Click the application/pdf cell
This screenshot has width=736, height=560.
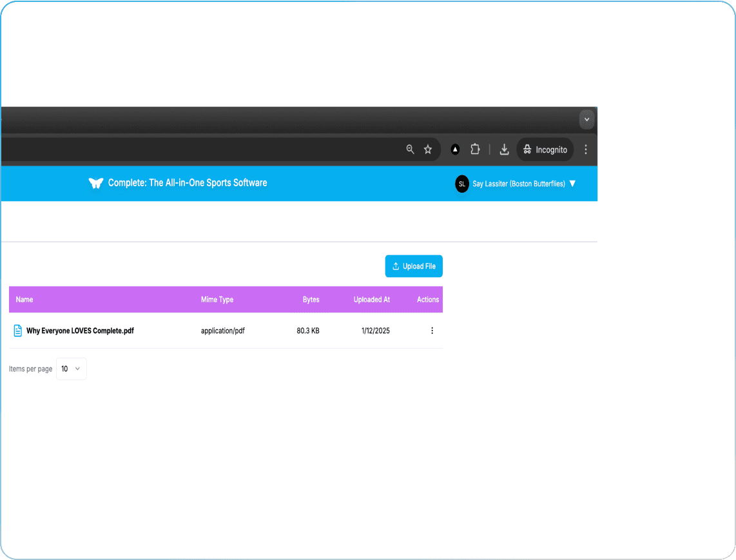click(222, 331)
